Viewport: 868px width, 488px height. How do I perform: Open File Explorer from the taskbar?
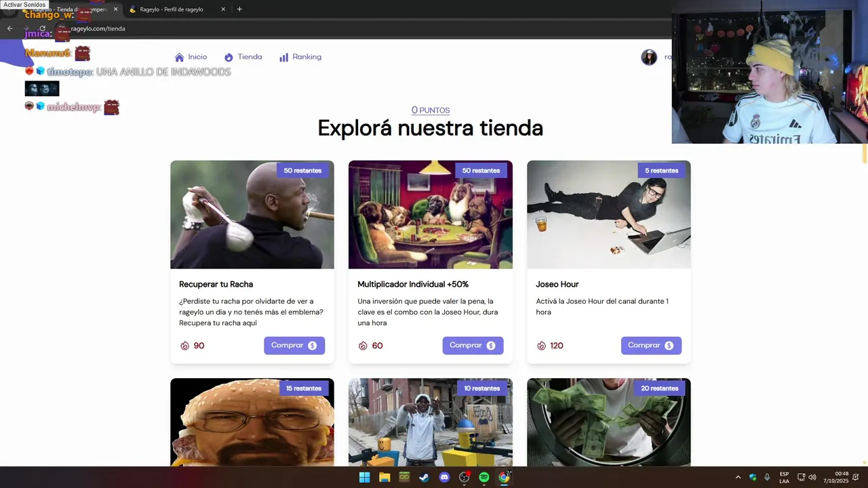384,477
